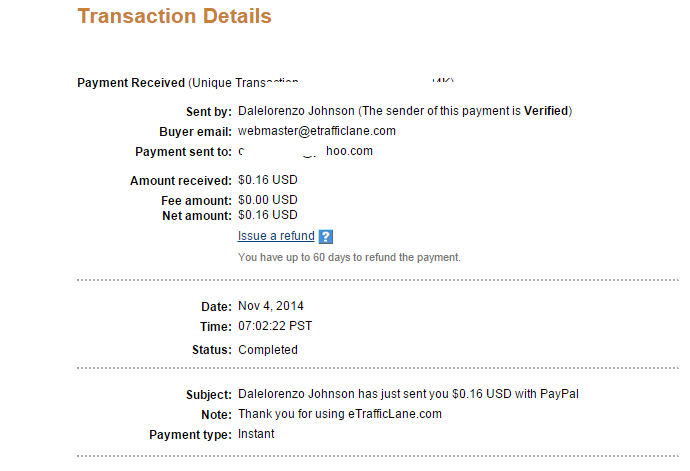This screenshot has width=690, height=471.
Task: Click the note mentioning eTrafficLane.com
Action: pyautogui.click(x=340, y=414)
